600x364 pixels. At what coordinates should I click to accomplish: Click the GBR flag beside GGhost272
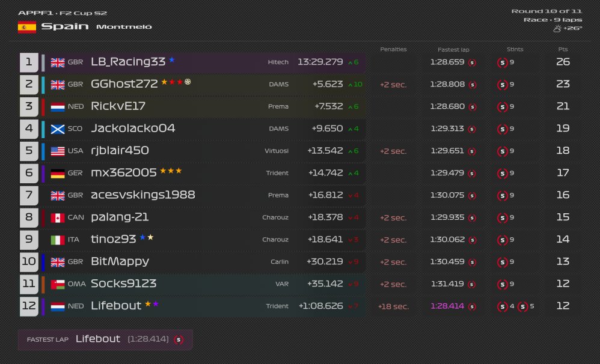[x=58, y=85]
